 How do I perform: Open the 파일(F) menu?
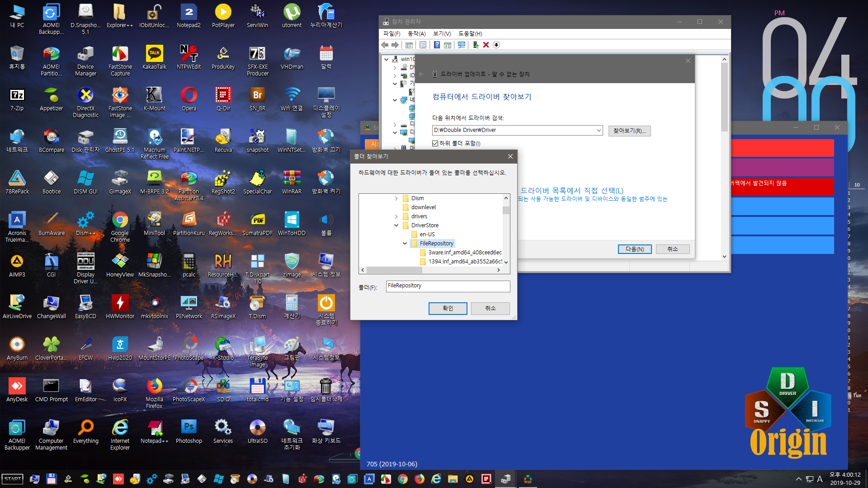[x=392, y=33]
